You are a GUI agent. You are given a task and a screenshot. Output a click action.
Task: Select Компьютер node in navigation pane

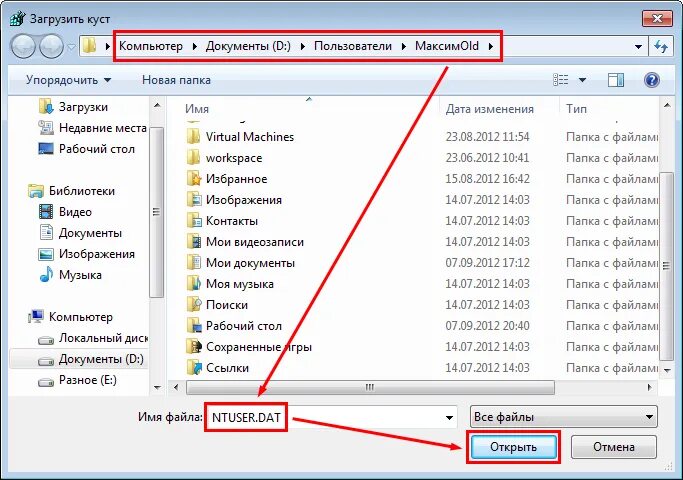click(71, 317)
